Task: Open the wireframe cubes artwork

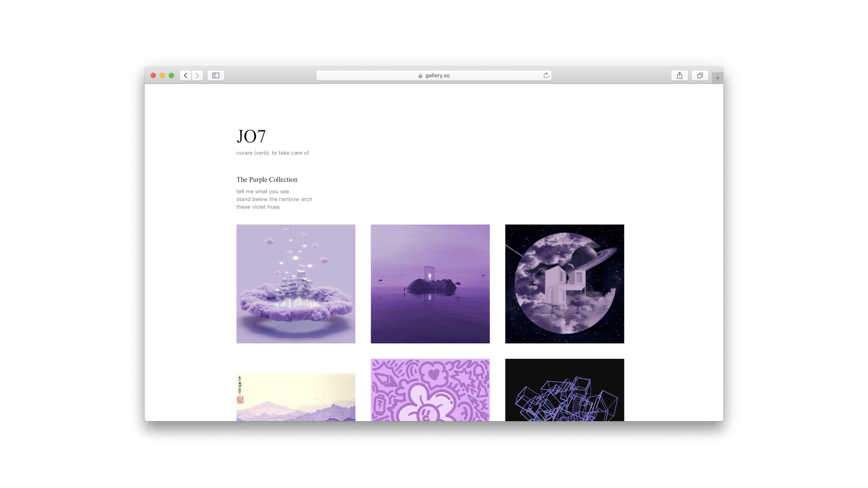Action: (564, 390)
